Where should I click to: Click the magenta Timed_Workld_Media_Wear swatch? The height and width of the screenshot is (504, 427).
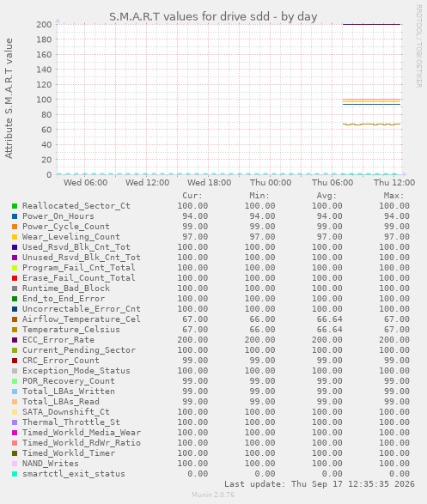(x=15, y=433)
